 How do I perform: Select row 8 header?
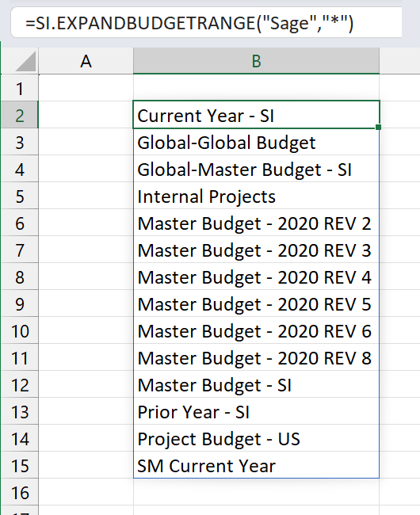(x=19, y=277)
